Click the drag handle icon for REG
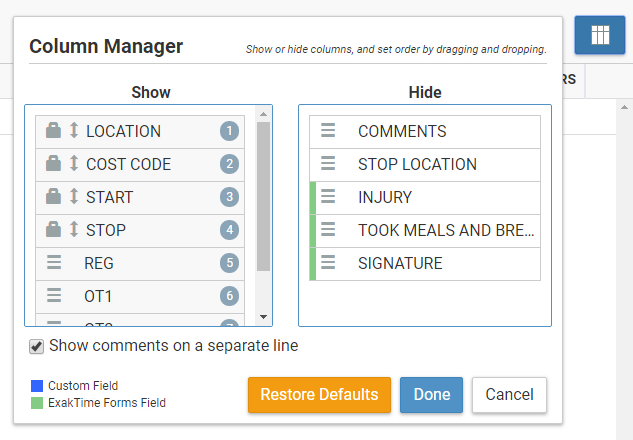 coord(55,263)
